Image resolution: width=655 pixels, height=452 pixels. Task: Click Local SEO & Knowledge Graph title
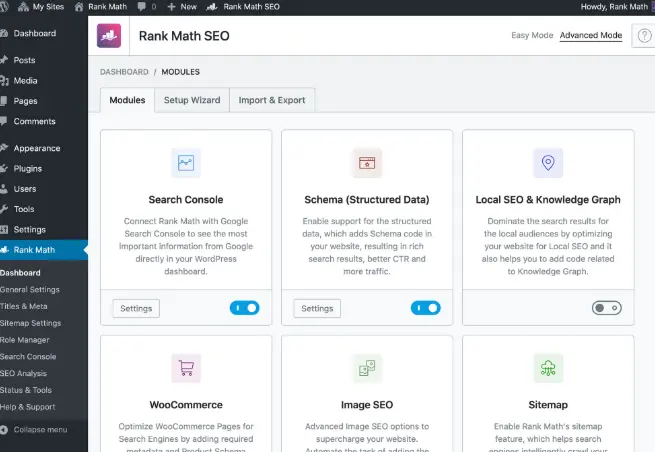coord(548,200)
